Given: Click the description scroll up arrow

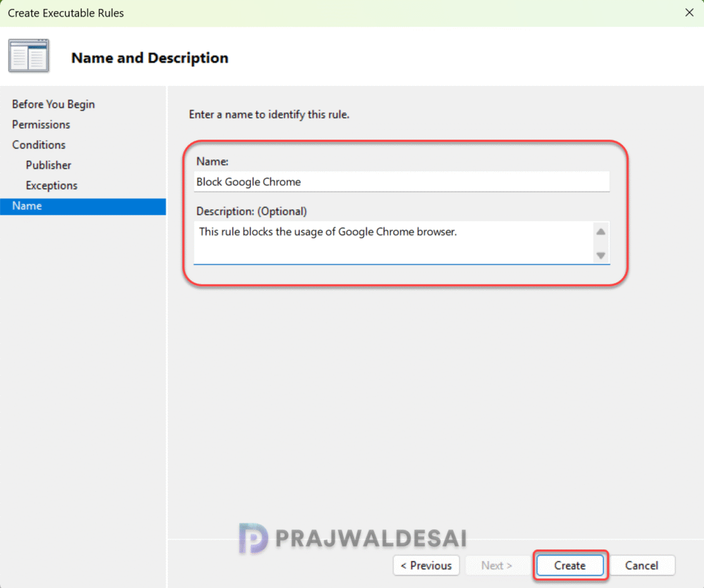Looking at the screenshot, I should [601, 232].
